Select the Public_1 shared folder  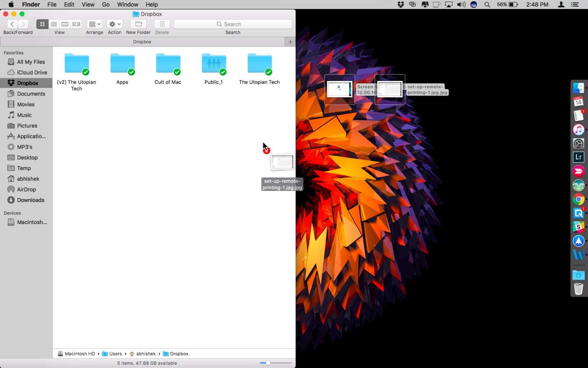(x=214, y=65)
